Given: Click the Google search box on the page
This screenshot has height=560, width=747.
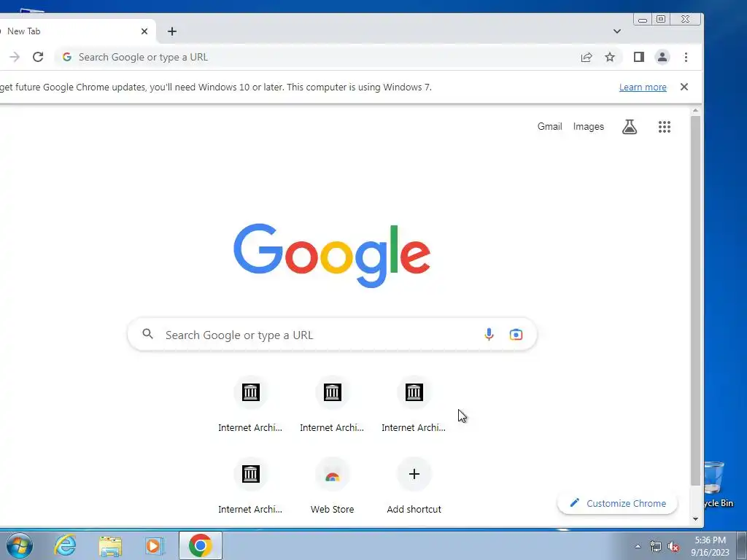Looking at the screenshot, I should click(332, 334).
